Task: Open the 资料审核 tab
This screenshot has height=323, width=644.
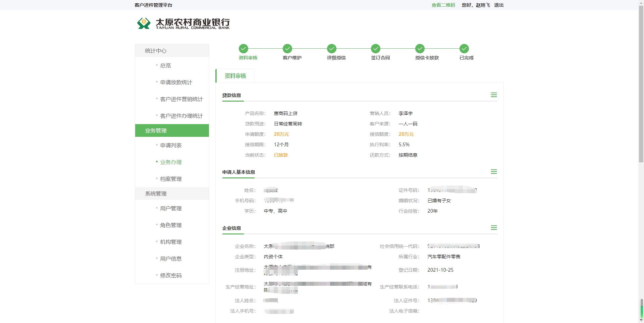Action: point(235,76)
